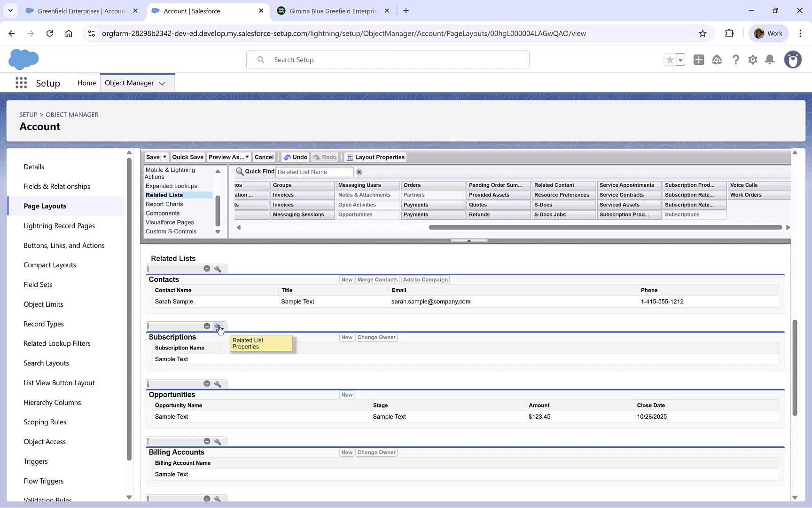The image size is (812, 508).
Task: Open the Salesforce Help question mark icon
Action: (736, 60)
